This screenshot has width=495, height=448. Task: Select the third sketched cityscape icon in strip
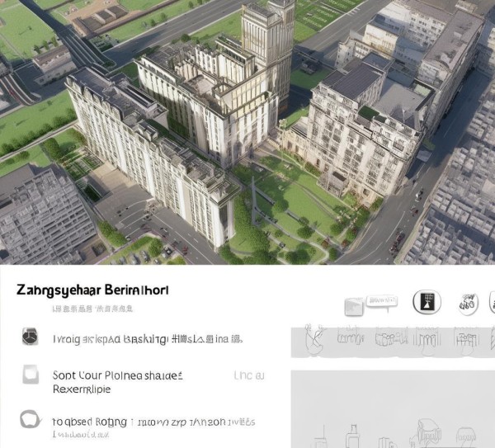[391, 337]
